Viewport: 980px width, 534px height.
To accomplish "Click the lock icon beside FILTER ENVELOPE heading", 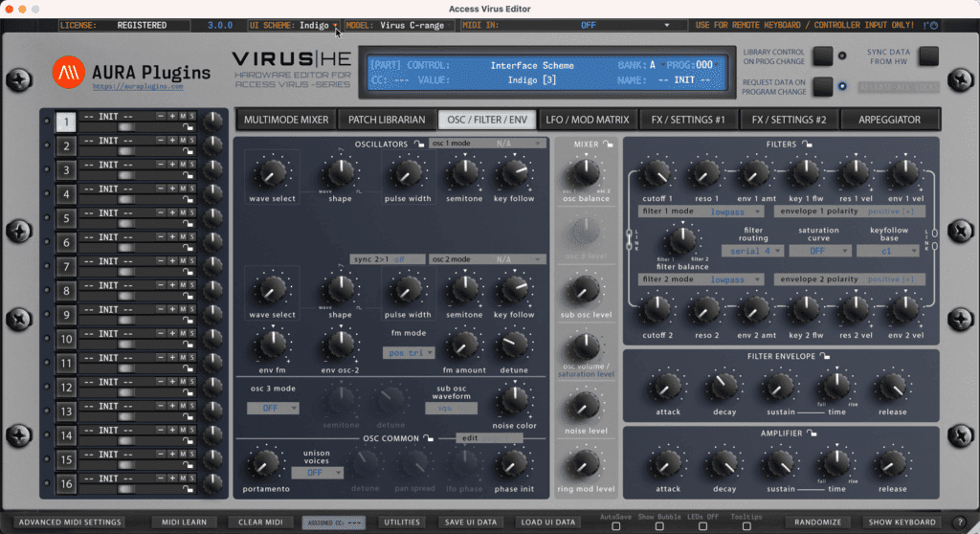I will tap(825, 356).
